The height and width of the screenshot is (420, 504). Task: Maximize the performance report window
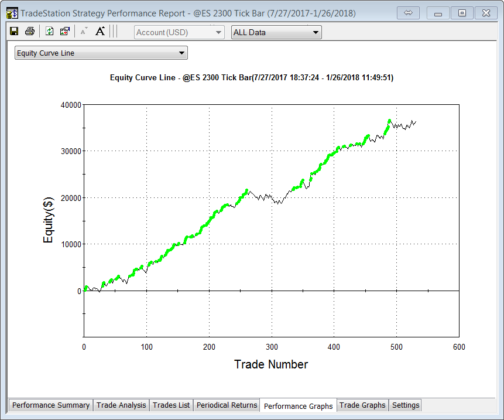coord(462,13)
